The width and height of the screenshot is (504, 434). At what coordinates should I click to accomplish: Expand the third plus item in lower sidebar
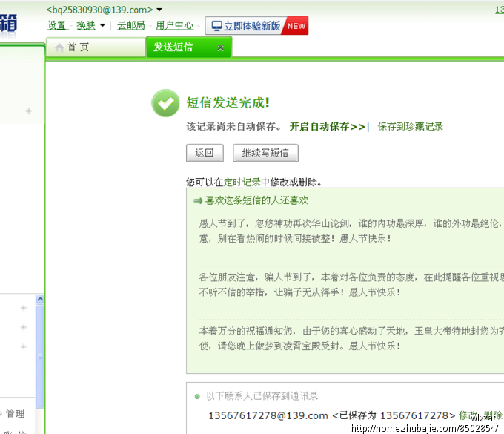click(x=24, y=346)
